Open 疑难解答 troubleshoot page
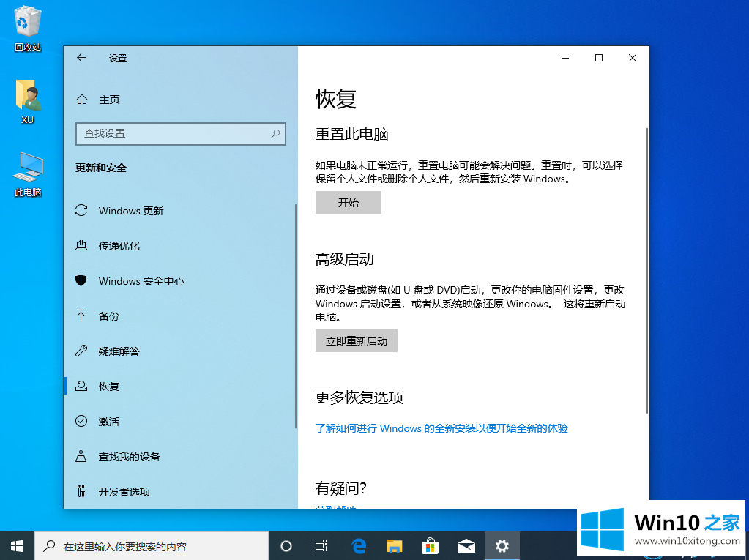Screen dimensions: 749x560 (x=108, y=351)
